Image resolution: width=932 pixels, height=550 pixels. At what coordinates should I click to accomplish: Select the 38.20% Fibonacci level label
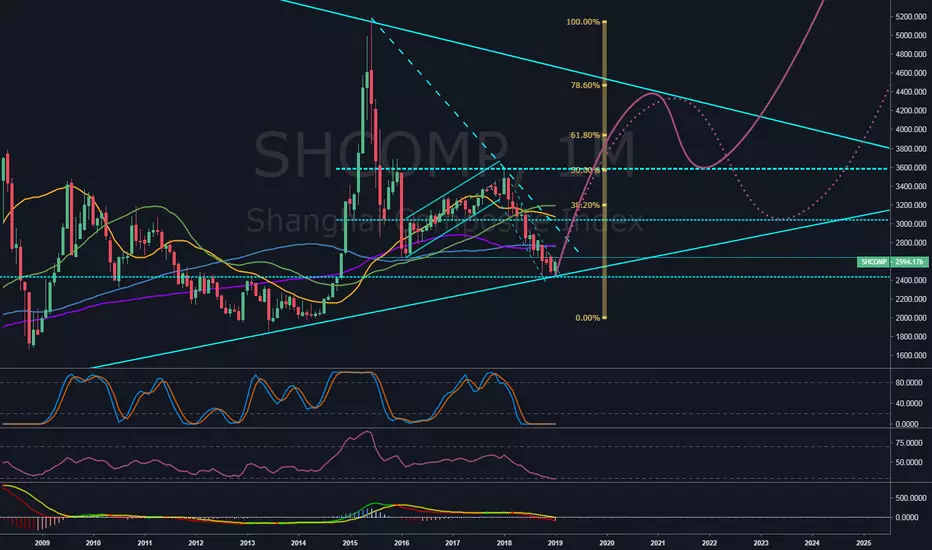585,205
